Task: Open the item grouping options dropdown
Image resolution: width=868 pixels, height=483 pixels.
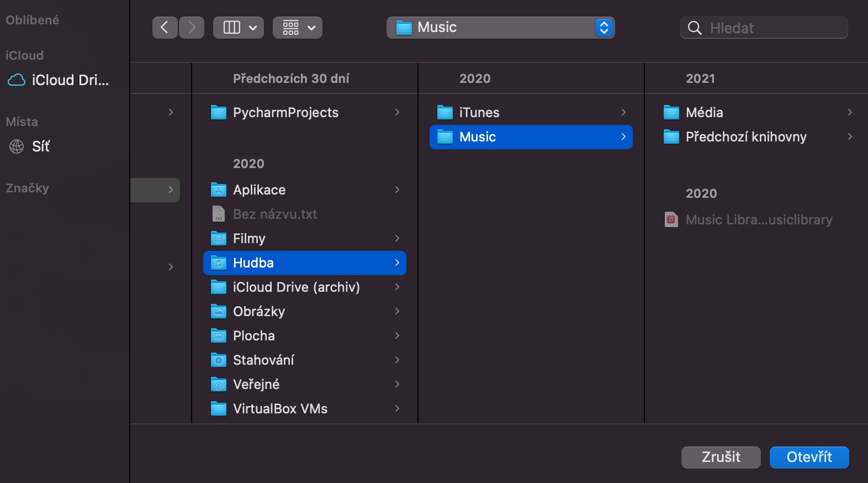Action: tap(298, 28)
